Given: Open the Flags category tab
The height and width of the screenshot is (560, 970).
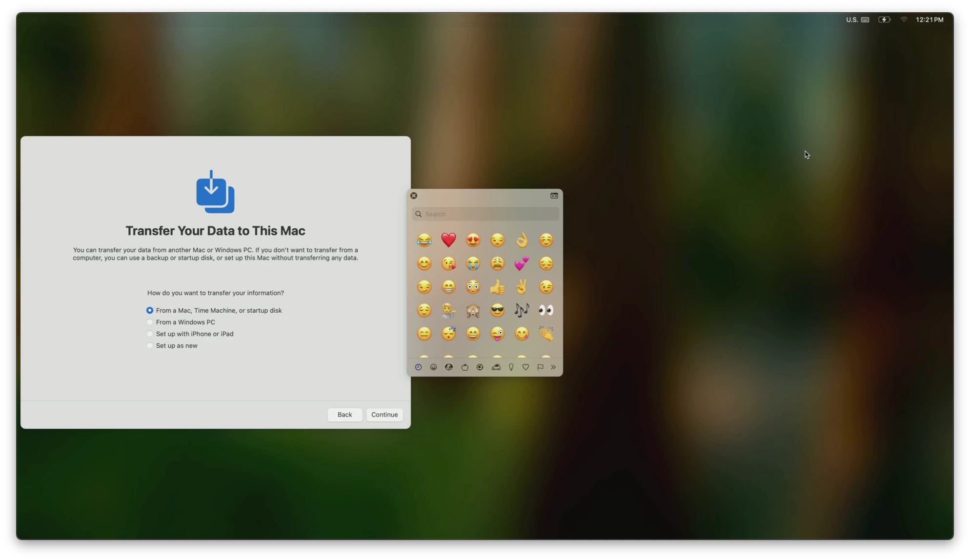Looking at the screenshot, I should [x=540, y=367].
